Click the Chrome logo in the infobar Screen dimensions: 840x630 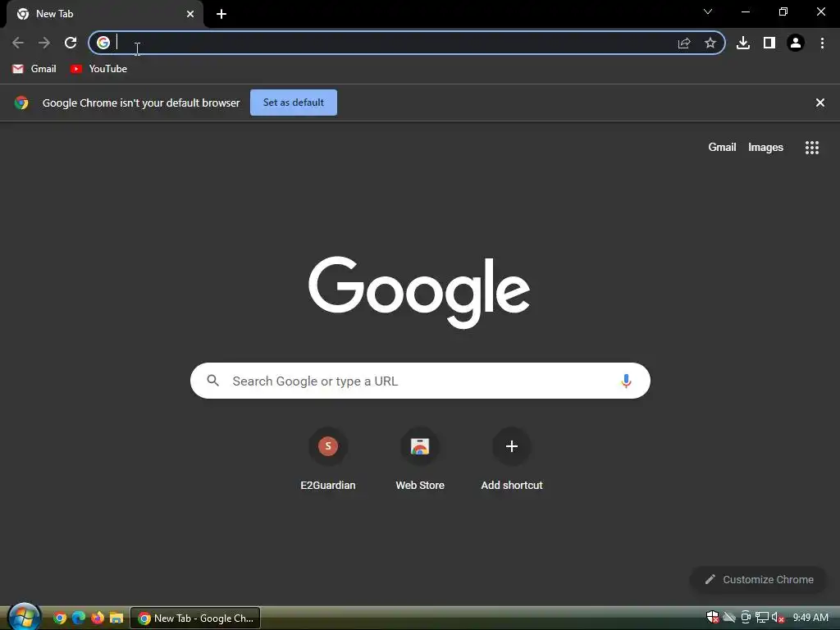(21, 103)
